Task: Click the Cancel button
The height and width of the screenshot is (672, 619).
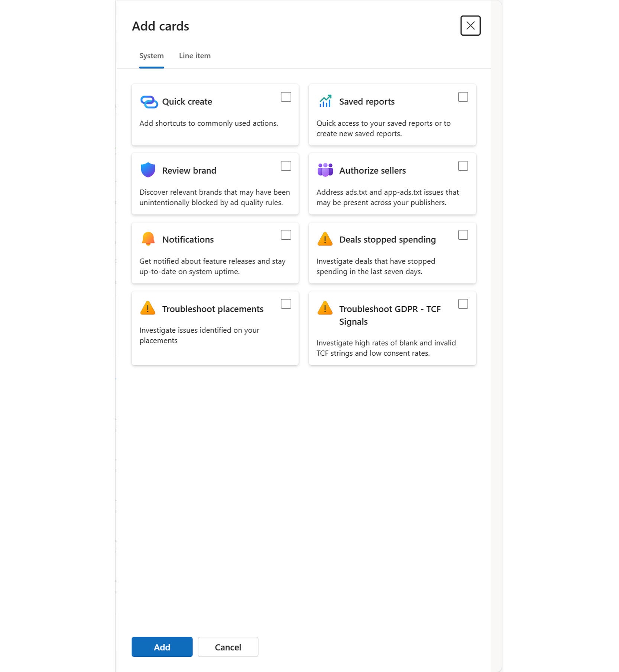Action: [x=228, y=647]
